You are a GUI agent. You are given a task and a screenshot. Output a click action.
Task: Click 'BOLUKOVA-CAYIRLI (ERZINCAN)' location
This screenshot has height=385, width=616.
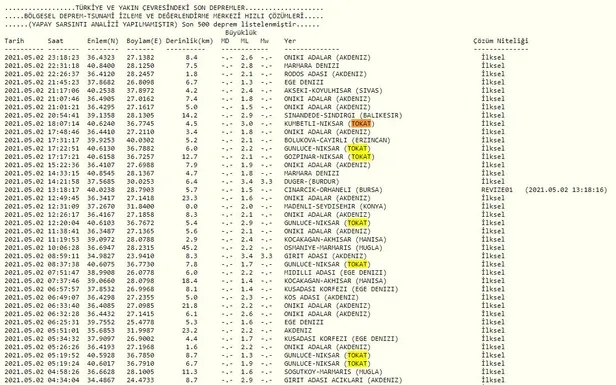[x=337, y=140]
